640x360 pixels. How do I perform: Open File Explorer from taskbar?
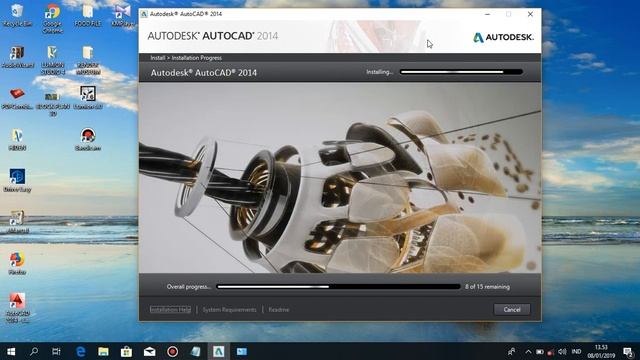tap(103, 351)
